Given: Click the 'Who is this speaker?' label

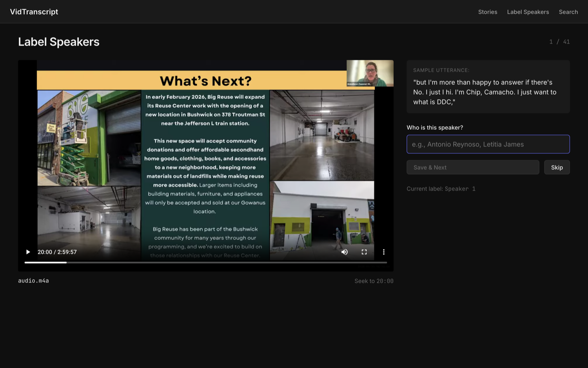Looking at the screenshot, I should point(435,128).
